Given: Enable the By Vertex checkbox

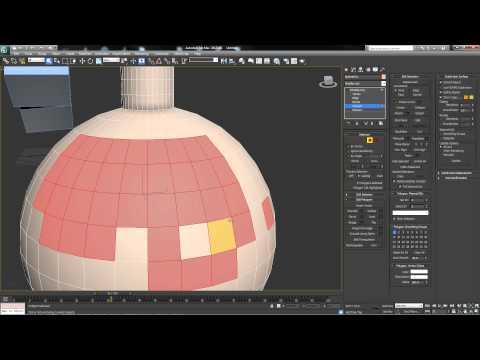Looking at the screenshot, I should point(349,147).
